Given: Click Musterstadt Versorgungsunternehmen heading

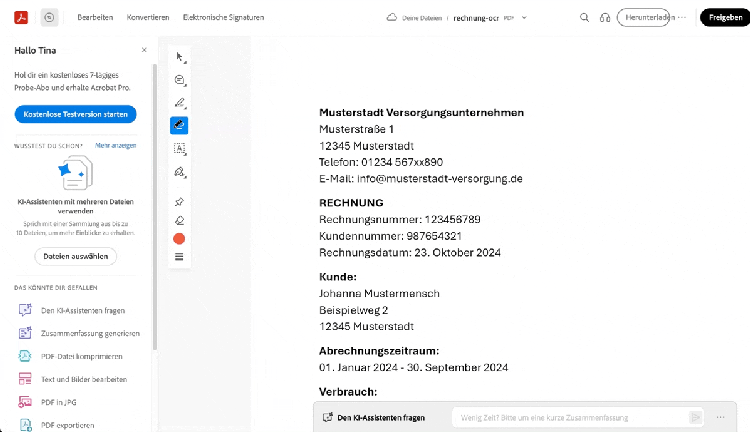Looking at the screenshot, I should click(x=421, y=113).
